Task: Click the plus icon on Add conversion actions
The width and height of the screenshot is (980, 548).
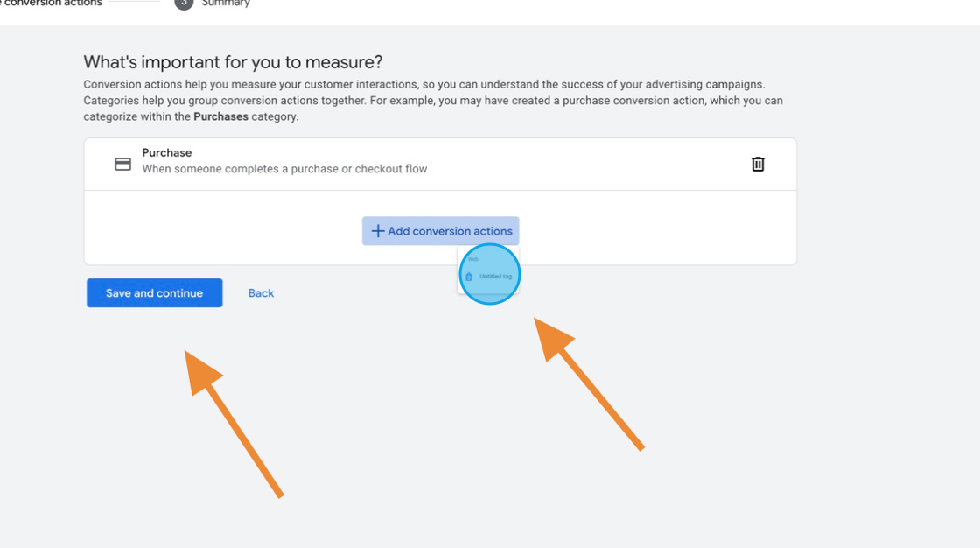Action: pos(378,231)
